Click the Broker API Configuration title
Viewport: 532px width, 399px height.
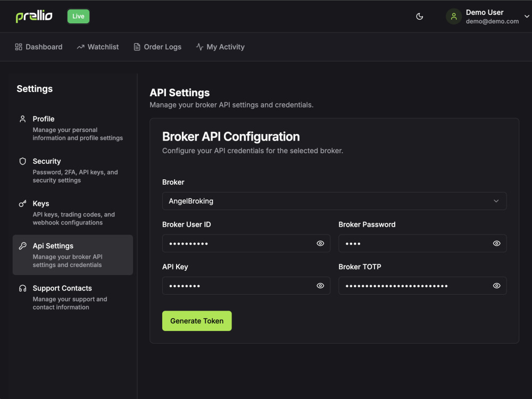pyautogui.click(x=231, y=136)
